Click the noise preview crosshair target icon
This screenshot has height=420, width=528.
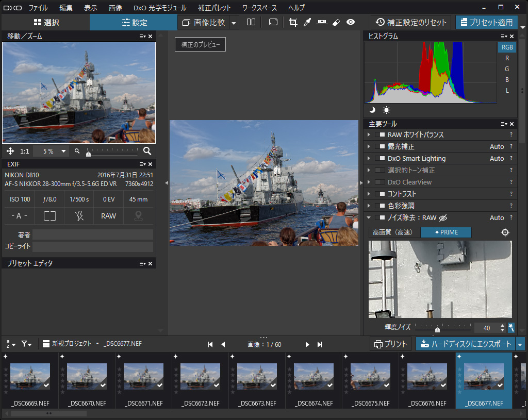(x=505, y=232)
